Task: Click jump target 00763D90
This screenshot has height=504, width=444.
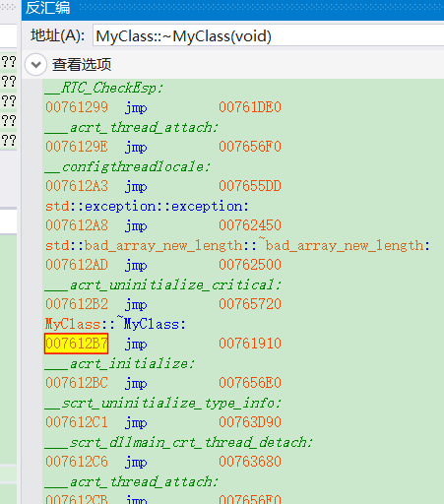Action: 250,422
